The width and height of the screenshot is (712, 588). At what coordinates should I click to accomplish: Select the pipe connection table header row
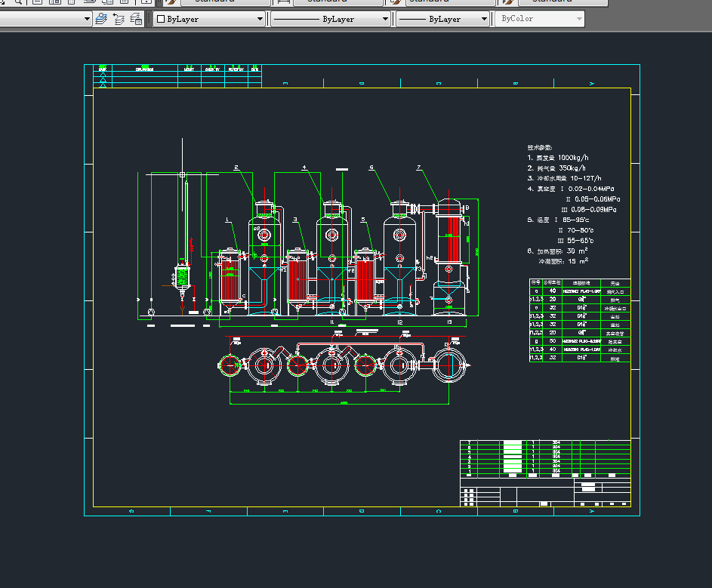click(x=579, y=282)
